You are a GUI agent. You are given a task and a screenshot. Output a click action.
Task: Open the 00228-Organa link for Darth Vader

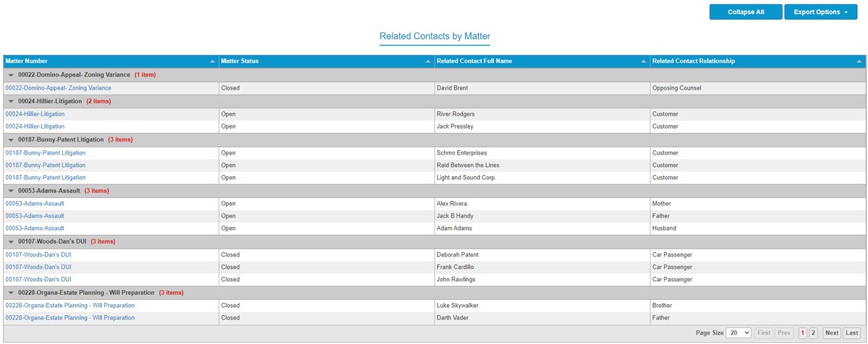click(x=70, y=317)
